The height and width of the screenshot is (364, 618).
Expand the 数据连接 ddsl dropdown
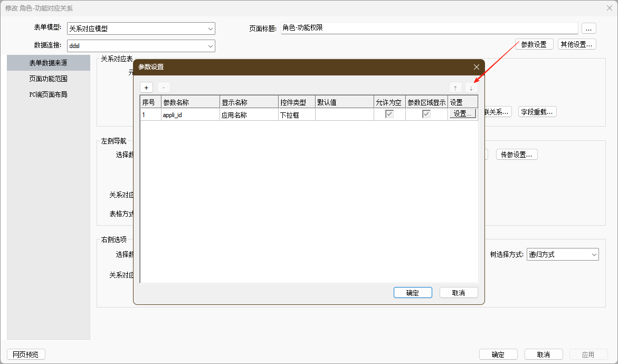click(x=141, y=46)
